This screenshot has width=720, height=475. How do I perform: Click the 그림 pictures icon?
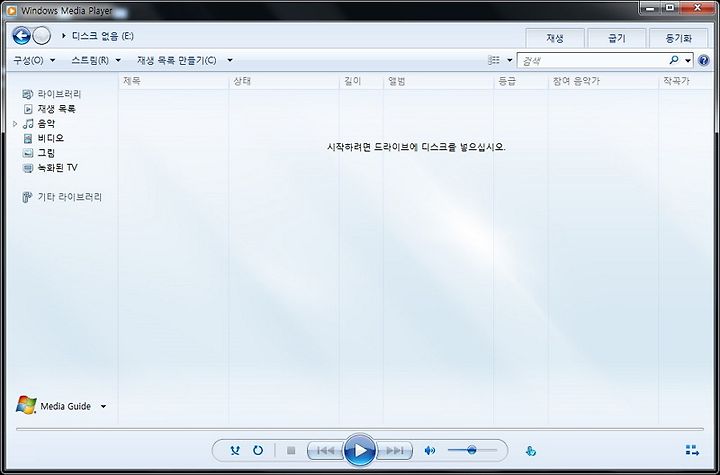(x=28, y=153)
